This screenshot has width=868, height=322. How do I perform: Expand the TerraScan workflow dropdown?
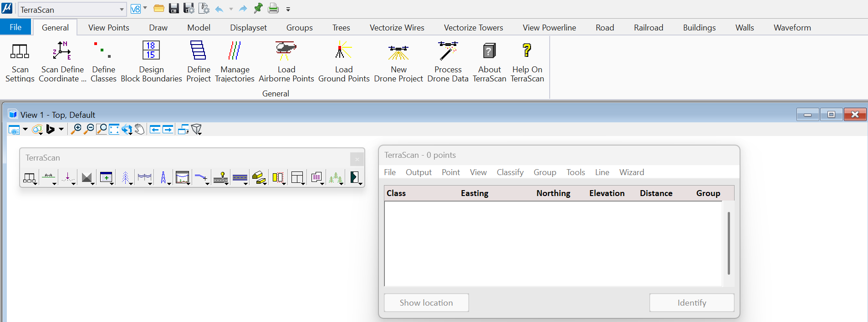(122, 10)
